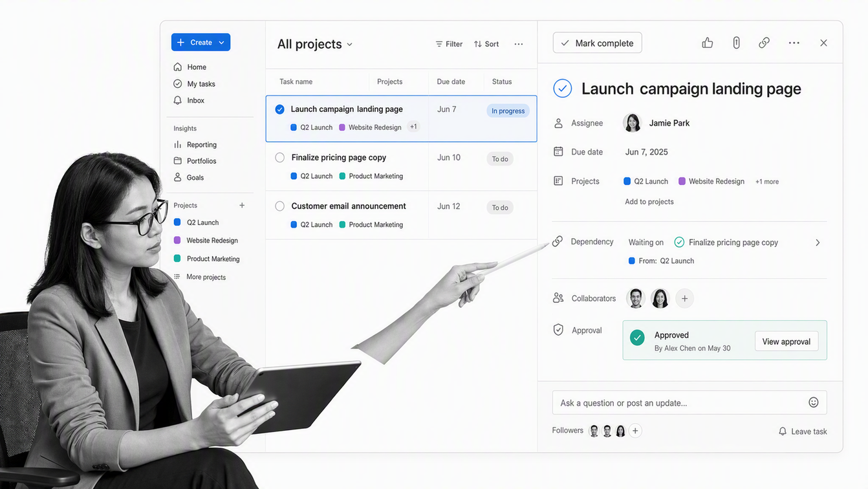Viewport: 868px width, 489px height.
Task: Toggle completion of Launch campaign landing page row
Action: pyautogui.click(x=279, y=109)
